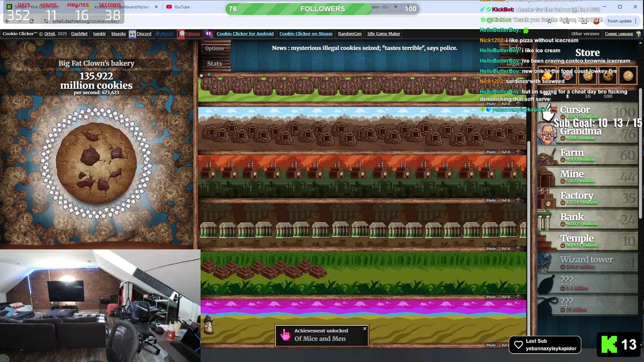Open the Options menu
The width and height of the screenshot is (644, 362).
click(x=214, y=48)
